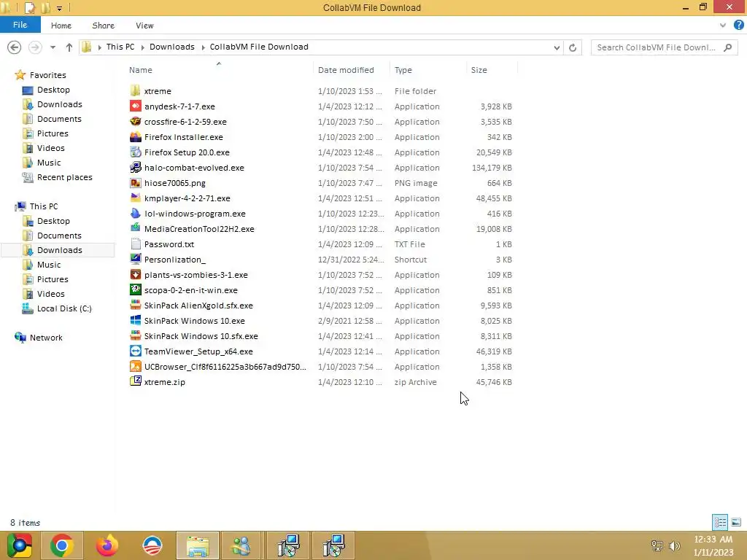Open Explorer Help question mark
747x560 pixels.
(739, 26)
